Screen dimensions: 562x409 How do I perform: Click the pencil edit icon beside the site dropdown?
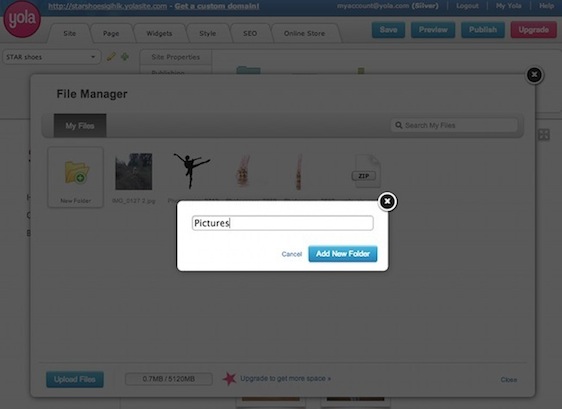(111, 57)
